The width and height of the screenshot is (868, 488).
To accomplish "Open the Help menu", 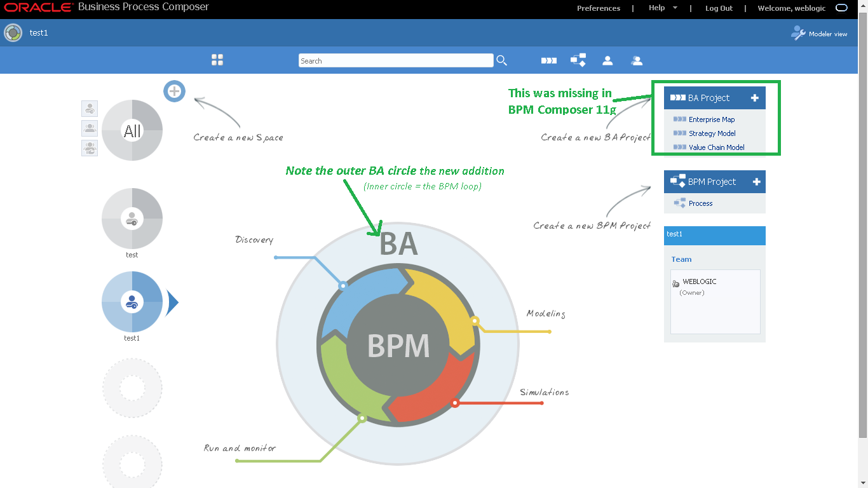I will pyautogui.click(x=657, y=8).
